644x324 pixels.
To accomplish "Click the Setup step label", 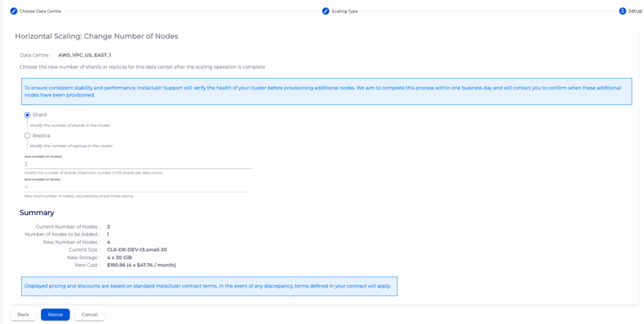I will tap(635, 11).
